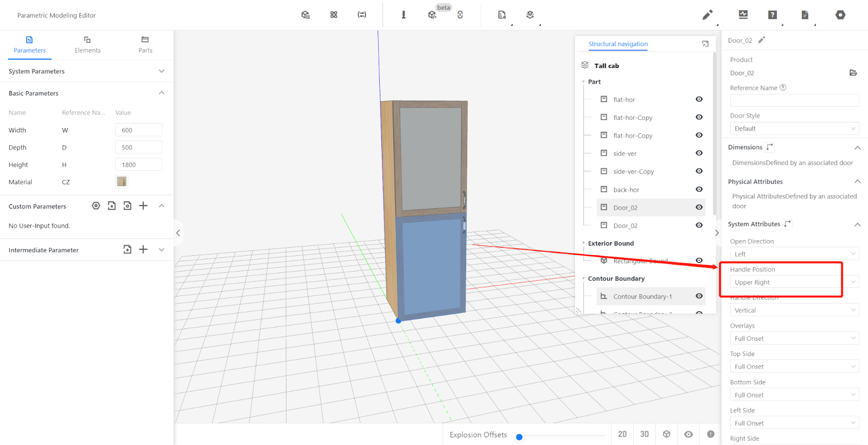Expand the System Parameters section

click(161, 72)
